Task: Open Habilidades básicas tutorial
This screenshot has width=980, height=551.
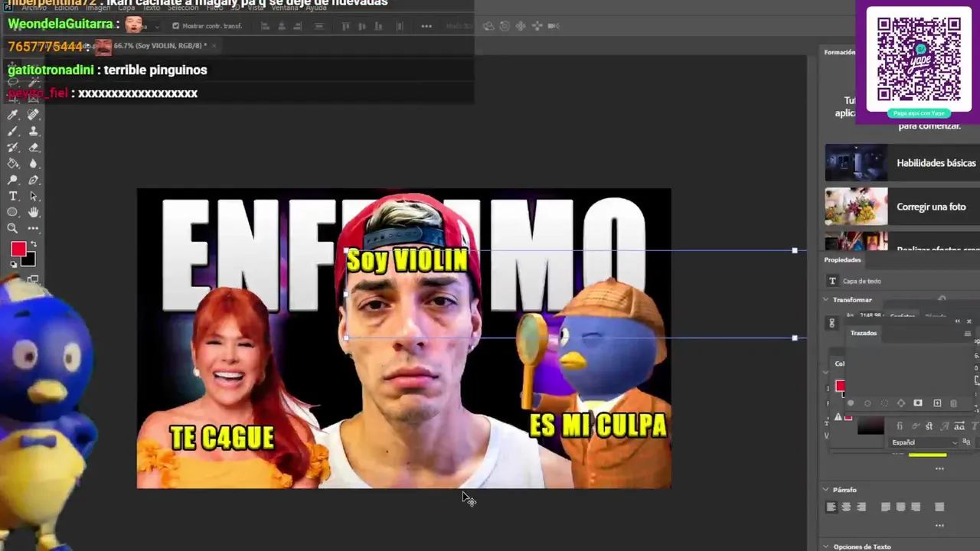Action: pyautogui.click(x=902, y=163)
